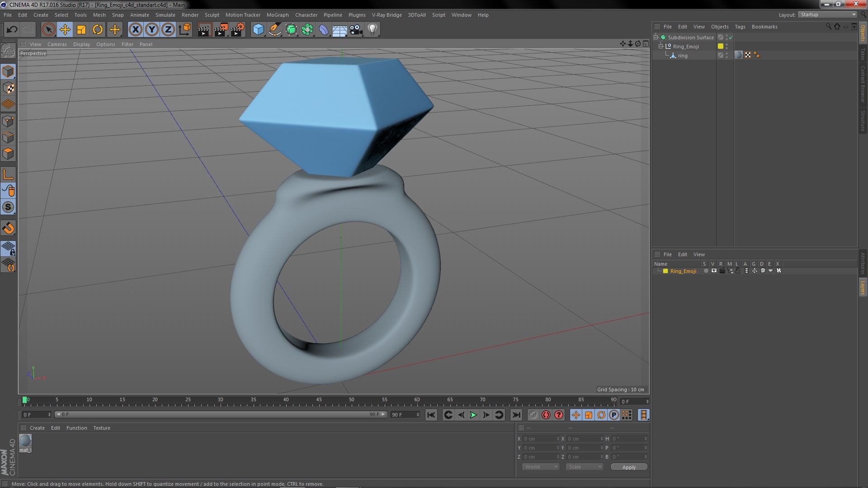Open Object Manager Tags menu

pos(740,27)
